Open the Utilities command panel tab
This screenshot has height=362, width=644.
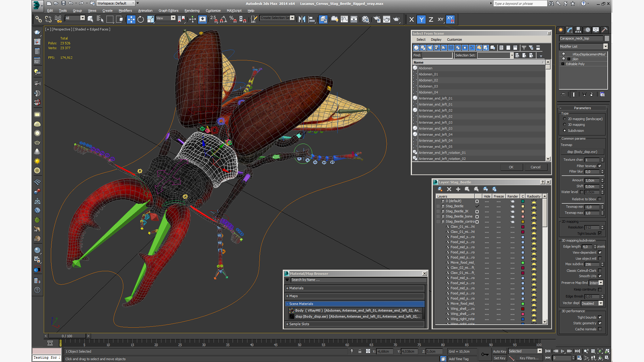(604, 30)
